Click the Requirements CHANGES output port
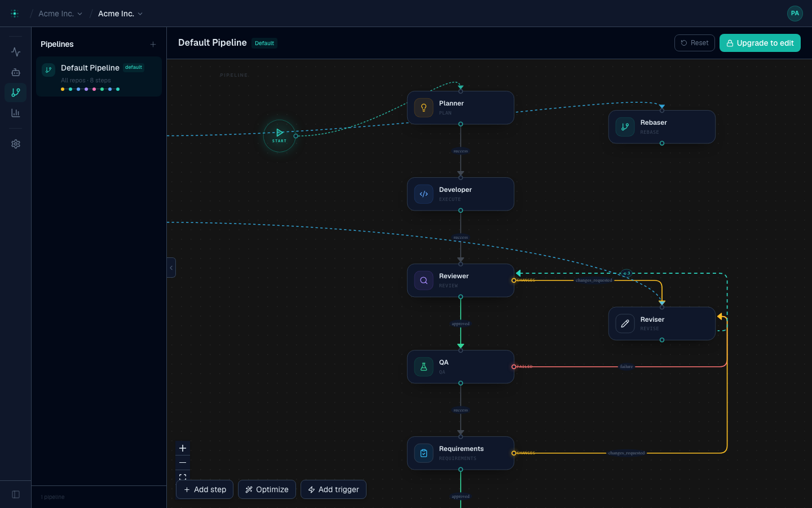Viewport: 812px width, 508px height. pyautogui.click(x=514, y=453)
